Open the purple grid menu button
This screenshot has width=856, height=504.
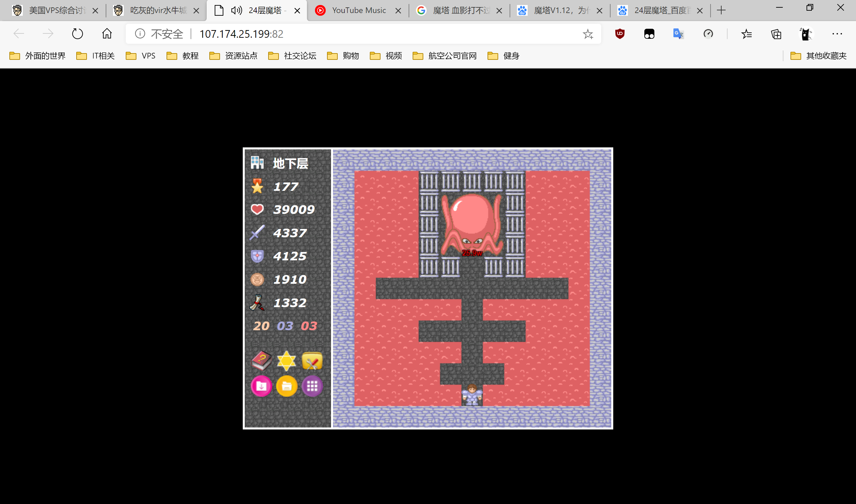pos(312,386)
